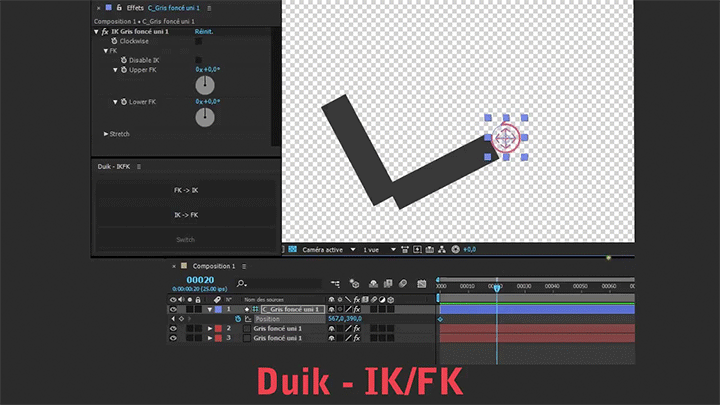
Task: Click the fast previews icon in viewer bar
Action: coord(417,249)
